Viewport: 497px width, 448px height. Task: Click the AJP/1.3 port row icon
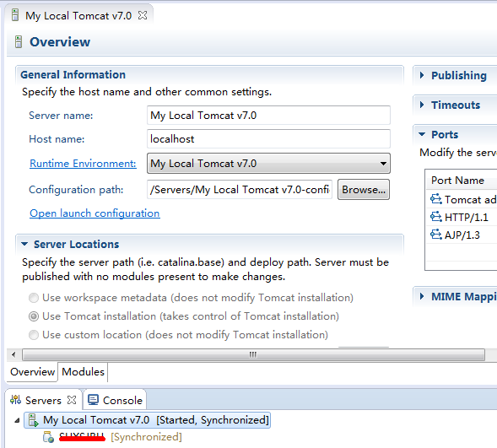click(x=436, y=235)
